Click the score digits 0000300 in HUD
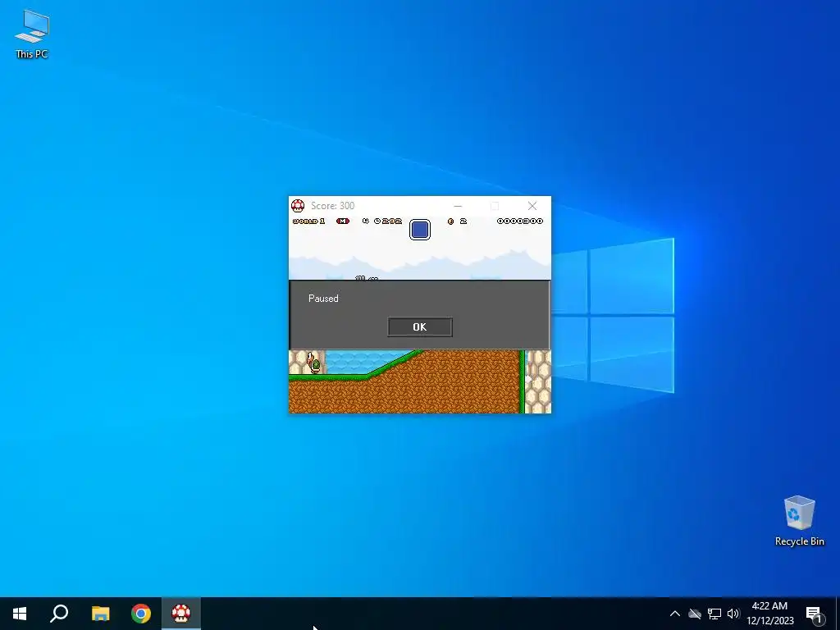This screenshot has height=630, width=840. point(519,221)
